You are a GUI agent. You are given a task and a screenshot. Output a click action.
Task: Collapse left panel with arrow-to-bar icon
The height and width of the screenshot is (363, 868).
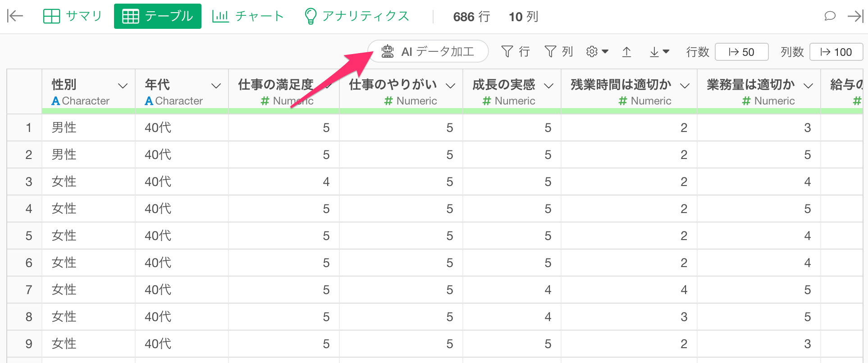[15, 16]
